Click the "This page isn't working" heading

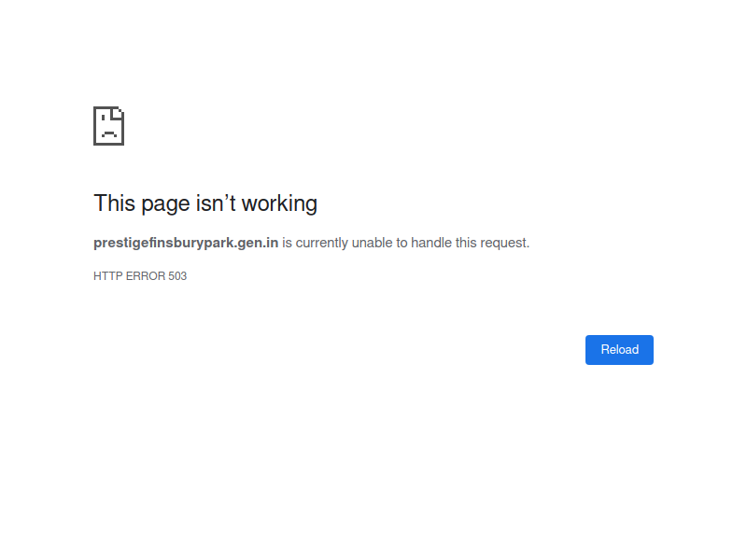tap(205, 203)
